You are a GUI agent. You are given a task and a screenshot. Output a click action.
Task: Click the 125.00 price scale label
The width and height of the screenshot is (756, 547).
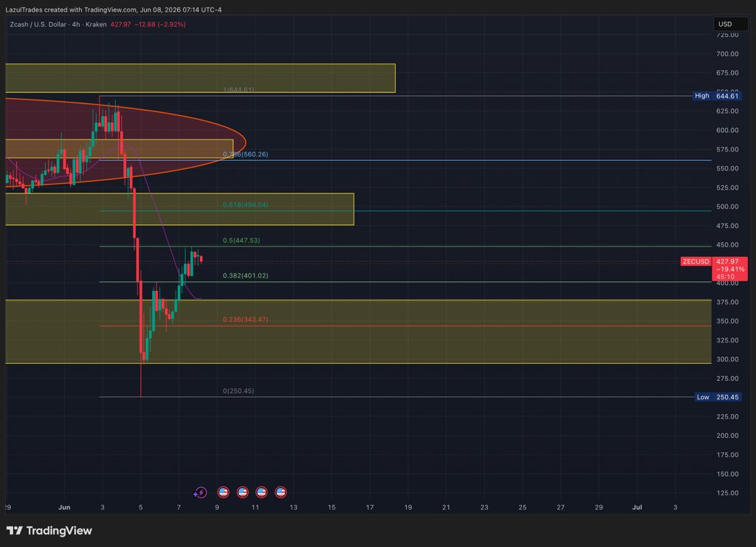click(x=727, y=492)
